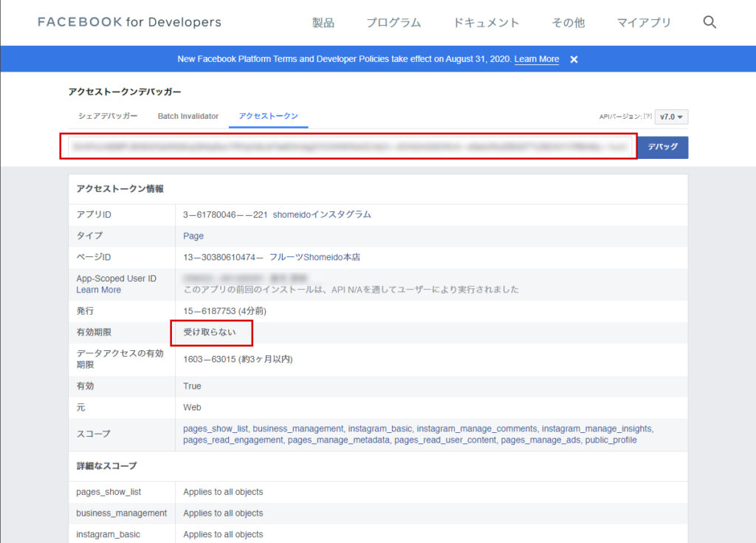Viewport: 756px width, 543px height.
Task: Expand the その他 menu
Action: click(568, 23)
